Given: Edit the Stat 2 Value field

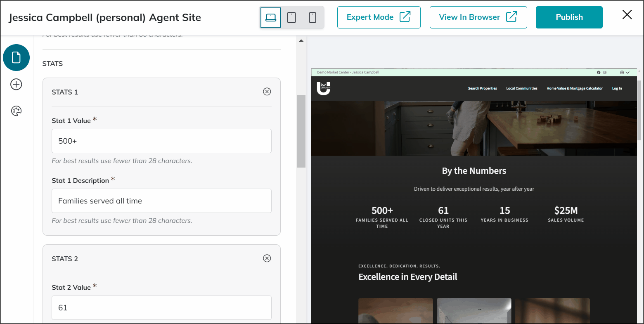Looking at the screenshot, I should (x=161, y=307).
